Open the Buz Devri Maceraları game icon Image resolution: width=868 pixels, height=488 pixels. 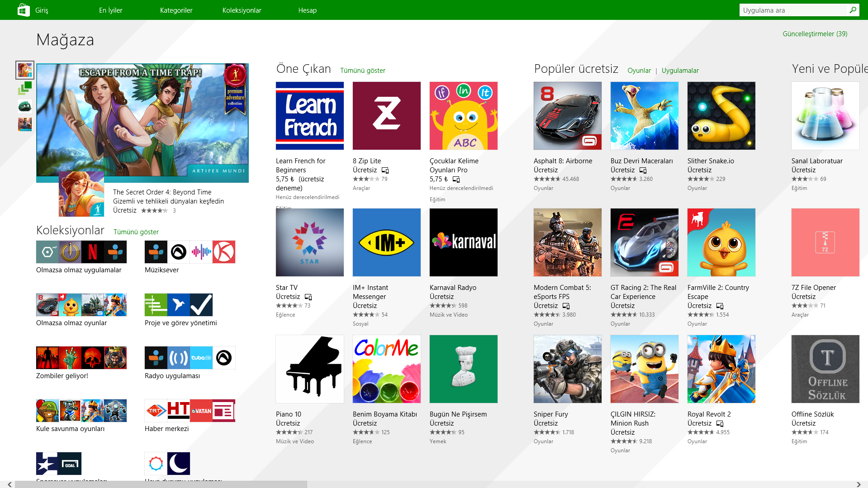(x=645, y=116)
